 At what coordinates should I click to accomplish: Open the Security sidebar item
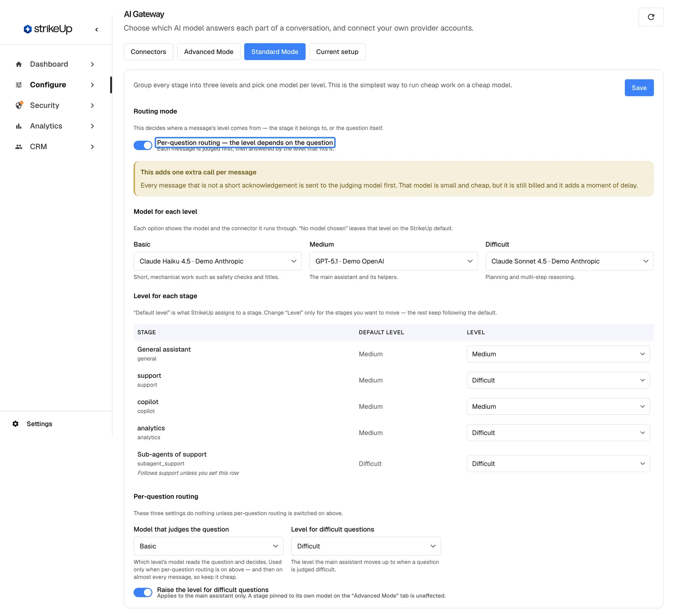(45, 105)
